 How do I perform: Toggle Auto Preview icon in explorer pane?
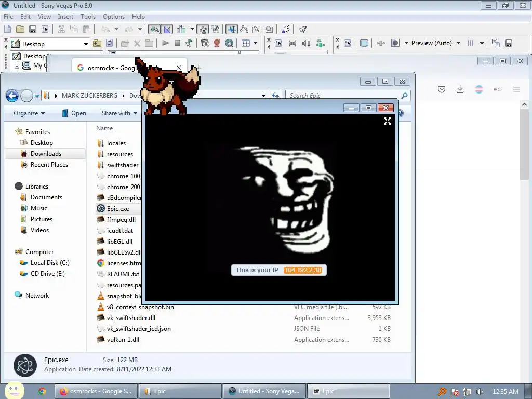[x=189, y=43]
